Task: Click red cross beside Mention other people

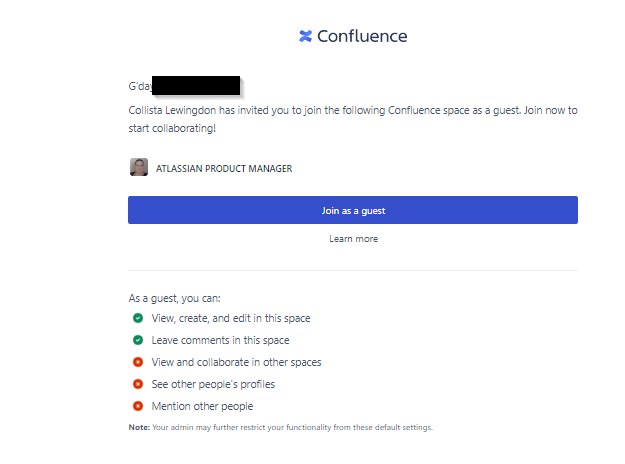Action: [138, 406]
